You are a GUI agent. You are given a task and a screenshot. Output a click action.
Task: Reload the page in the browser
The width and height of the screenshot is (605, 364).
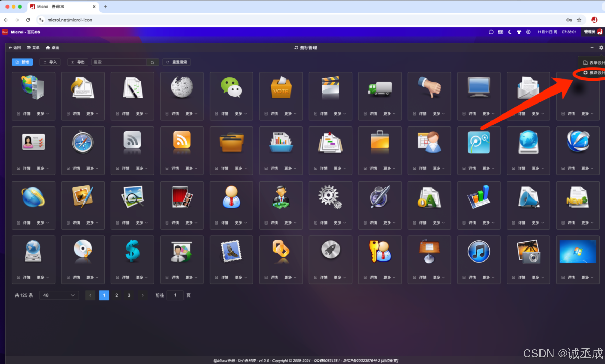click(28, 20)
